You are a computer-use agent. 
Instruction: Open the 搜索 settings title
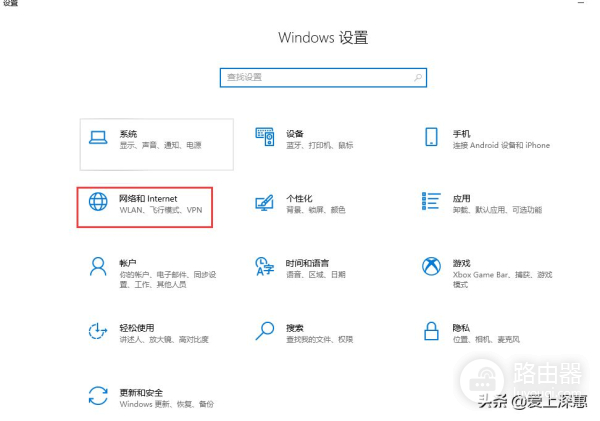coord(295,328)
